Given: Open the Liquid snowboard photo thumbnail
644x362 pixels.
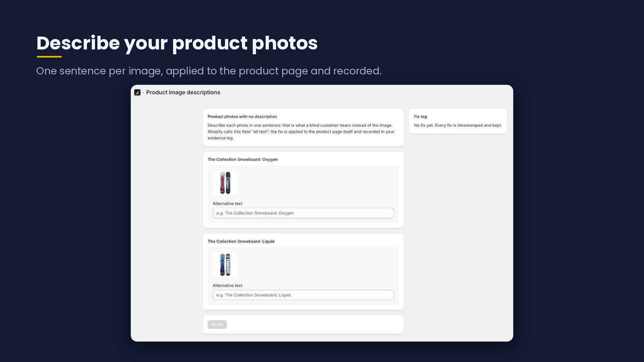Looking at the screenshot, I should click(x=225, y=265).
